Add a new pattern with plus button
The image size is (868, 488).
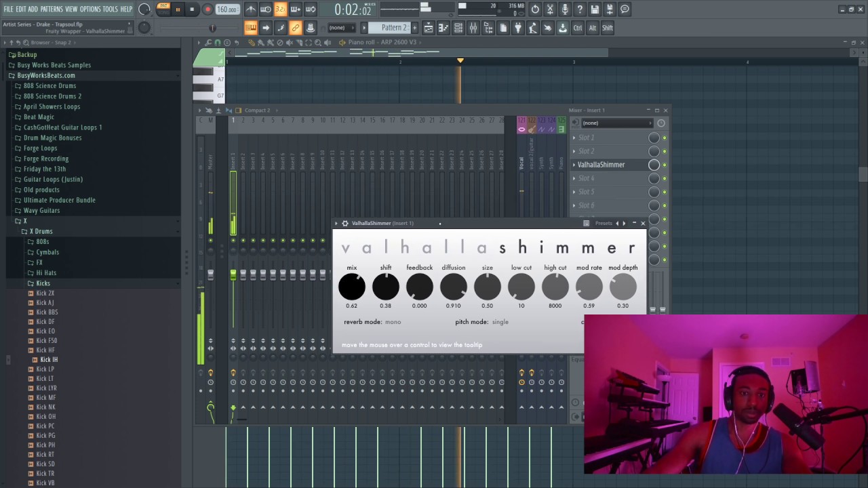414,28
